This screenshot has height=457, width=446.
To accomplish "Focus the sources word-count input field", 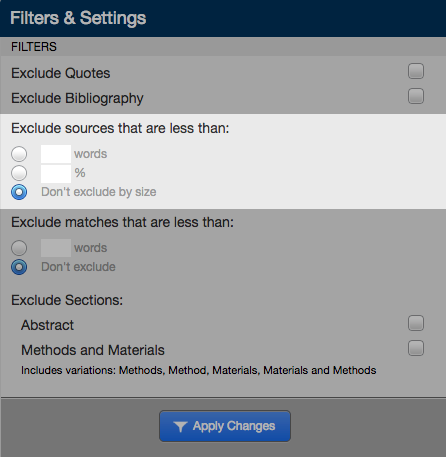I will pyautogui.click(x=56, y=154).
